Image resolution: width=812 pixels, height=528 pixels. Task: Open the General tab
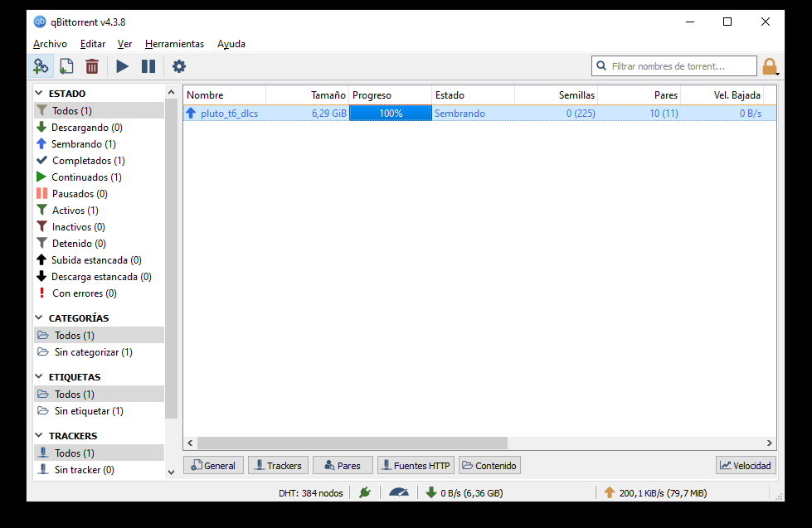213,465
